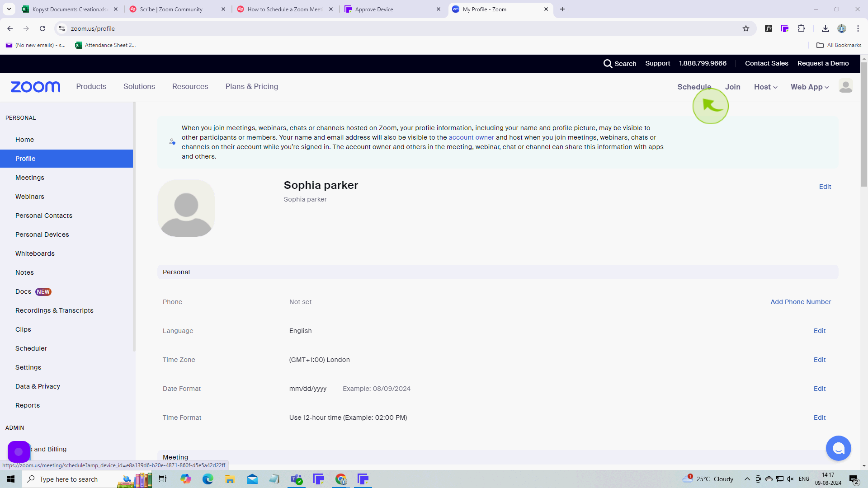Screen dimensions: 868x488
Task: Click Request a Demo
Action: click(x=823, y=63)
